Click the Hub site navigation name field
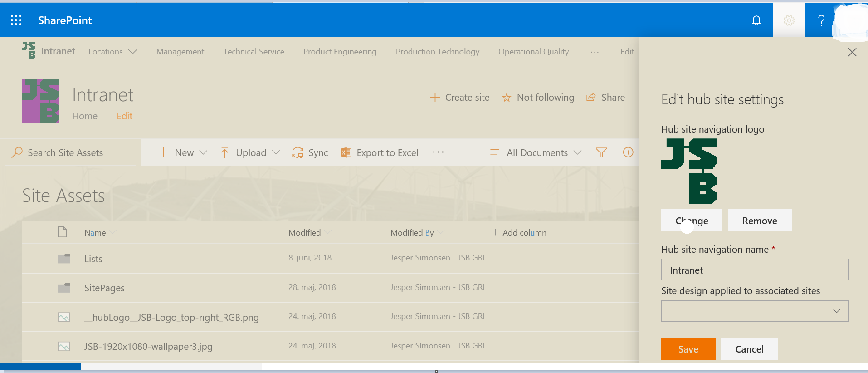The image size is (868, 373). pos(755,270)
